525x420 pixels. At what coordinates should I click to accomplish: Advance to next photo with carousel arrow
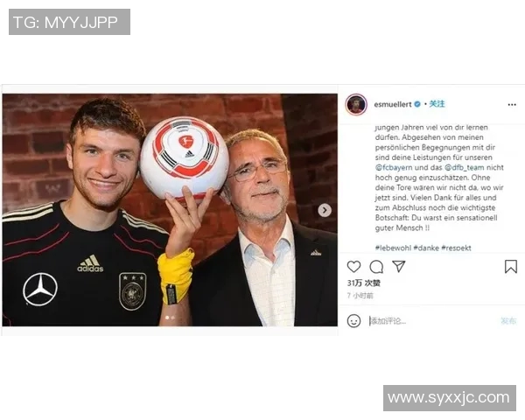pyautogui.click(x=324, y=210)
